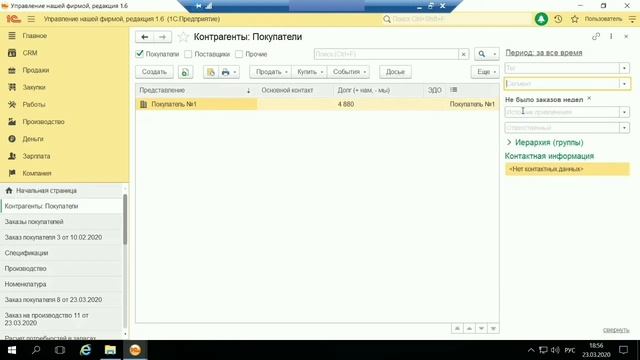Open Производство section in sidebar

click(x=43, y=122)
